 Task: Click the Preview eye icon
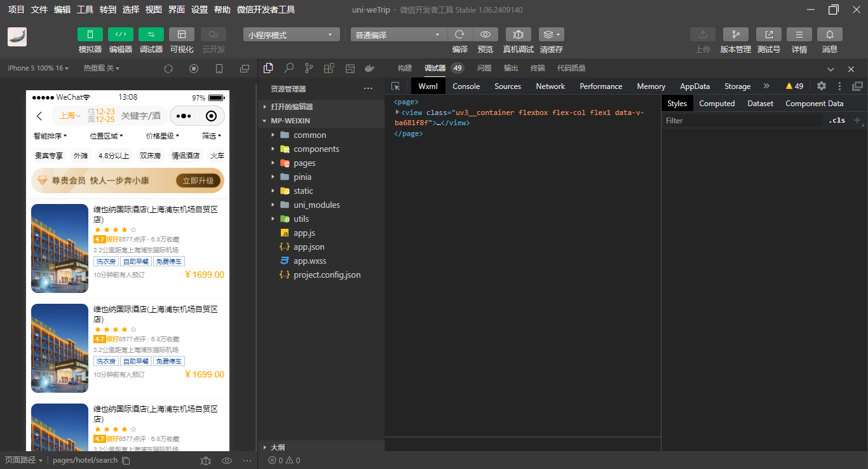pyautogui.click(x=485, y=34)
